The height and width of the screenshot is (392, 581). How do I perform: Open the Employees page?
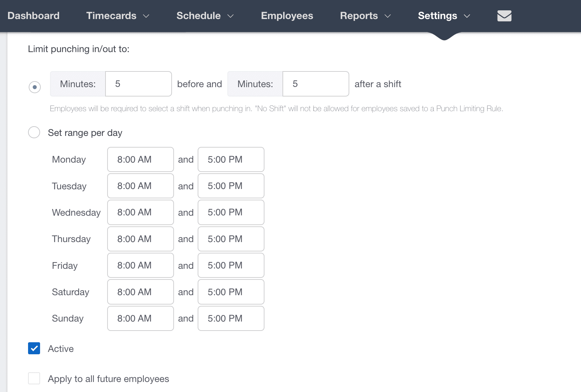point(286,16)
